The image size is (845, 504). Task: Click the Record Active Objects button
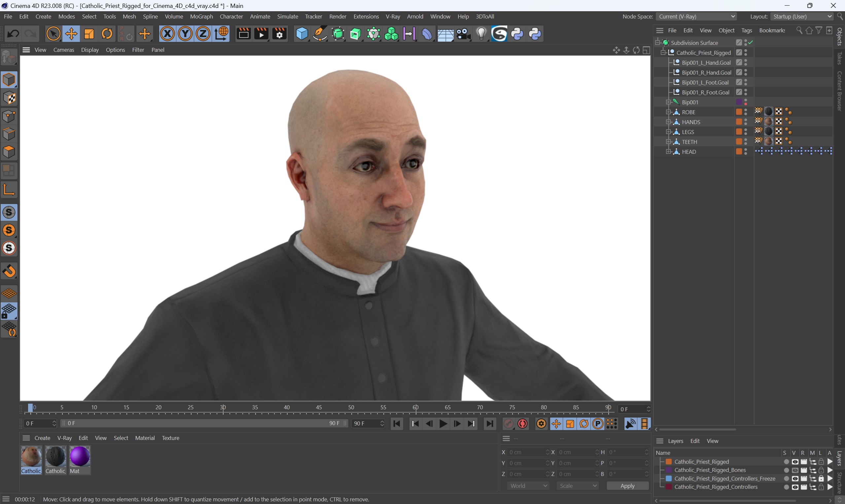(508, 424)
